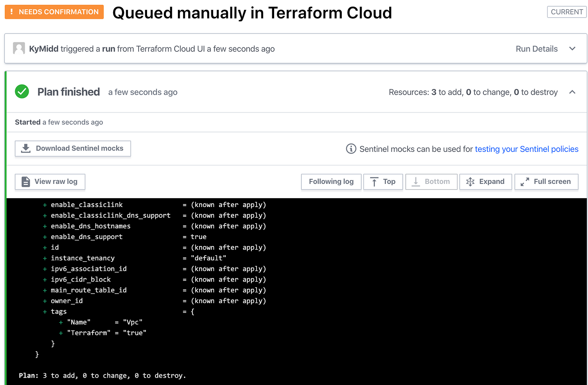Expand the Run Details chevron
588x385 pixels.
pos(572,49)
